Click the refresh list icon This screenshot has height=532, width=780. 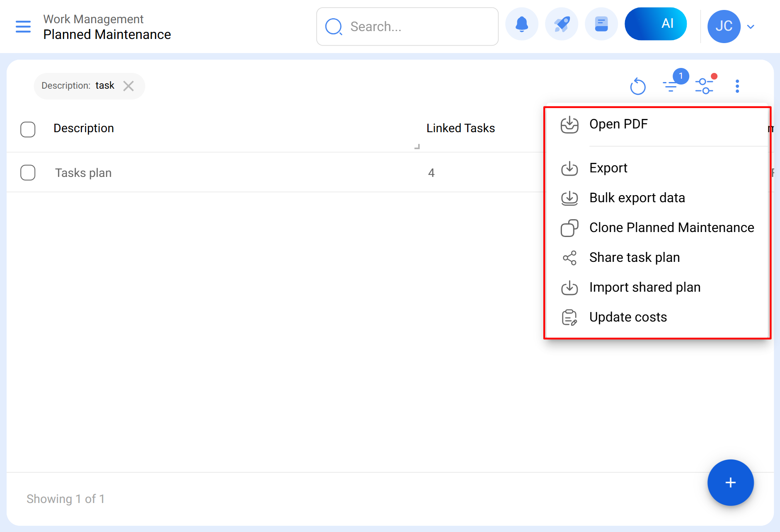click(637, 86)
